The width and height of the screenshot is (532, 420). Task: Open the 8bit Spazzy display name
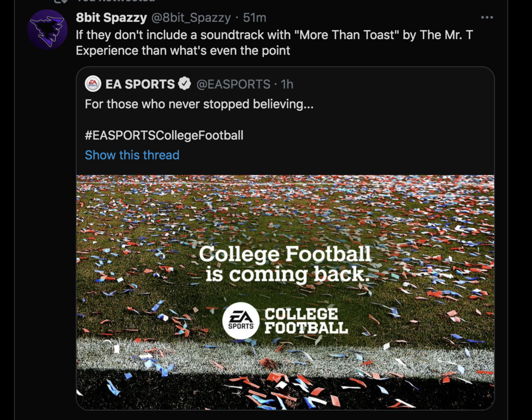pos(111,18)
